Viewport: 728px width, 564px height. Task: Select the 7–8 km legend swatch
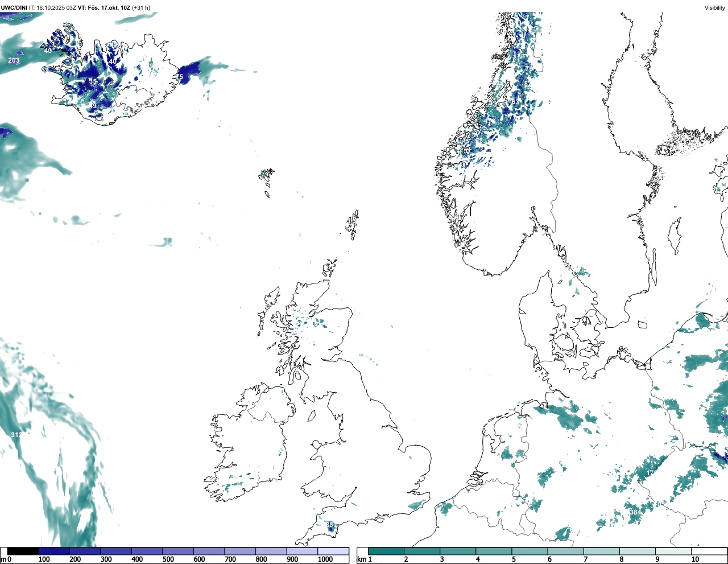click(x=601, y=551)
